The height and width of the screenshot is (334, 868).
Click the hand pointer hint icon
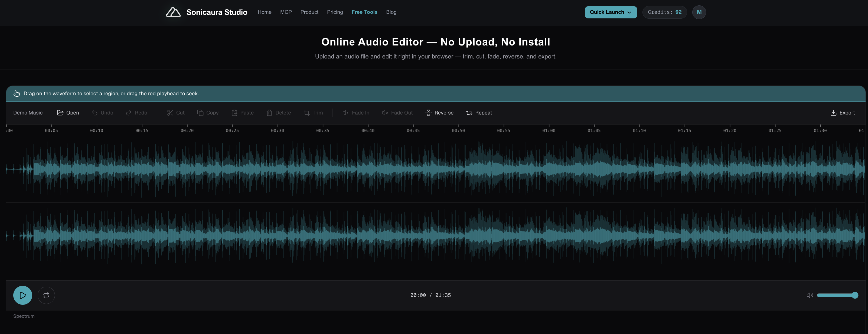[17, 94]
